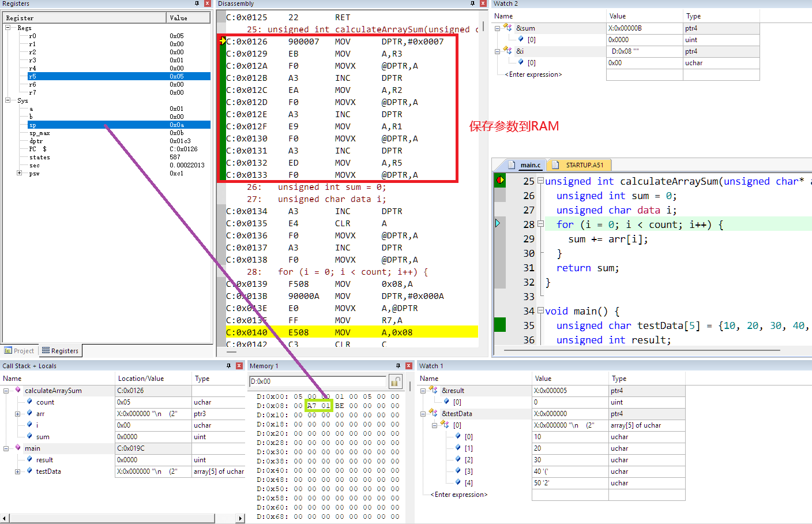Click Enter expression in Watch 1
Image resolution: width=812 pixels, height=524 pixels.
pos(459,495)
